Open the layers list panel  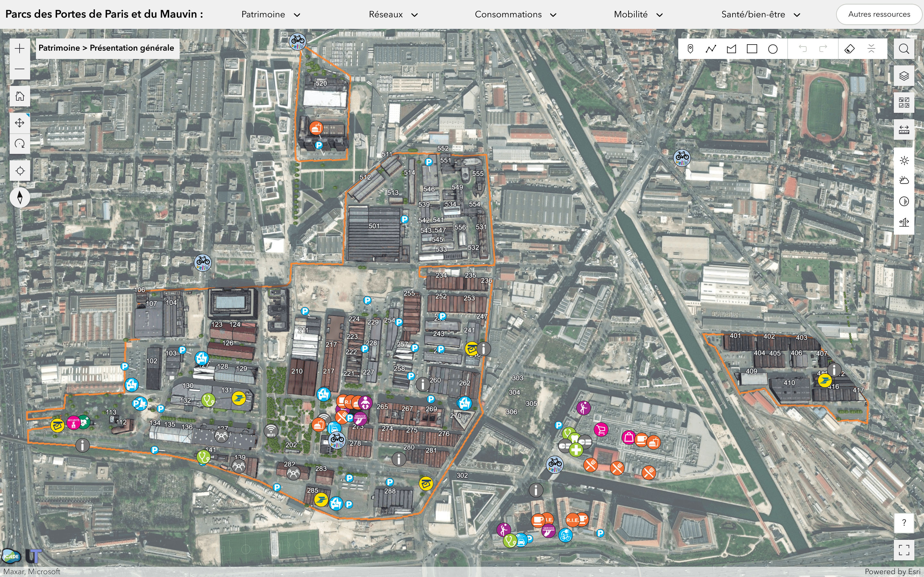(x=903, y=76)
